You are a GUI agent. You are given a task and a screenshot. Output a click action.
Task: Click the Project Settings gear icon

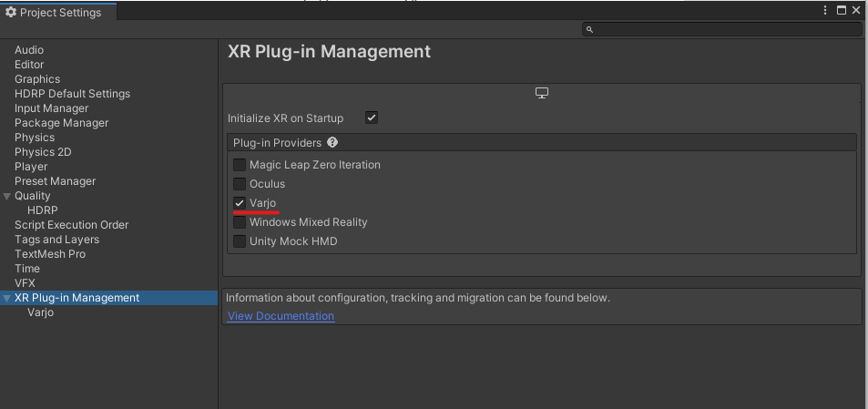[x=11, y=13]
